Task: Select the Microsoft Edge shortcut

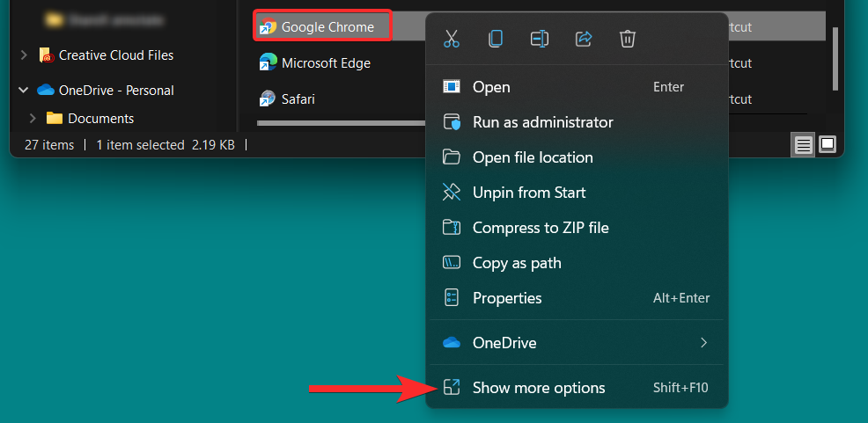Action: (325, 62)
